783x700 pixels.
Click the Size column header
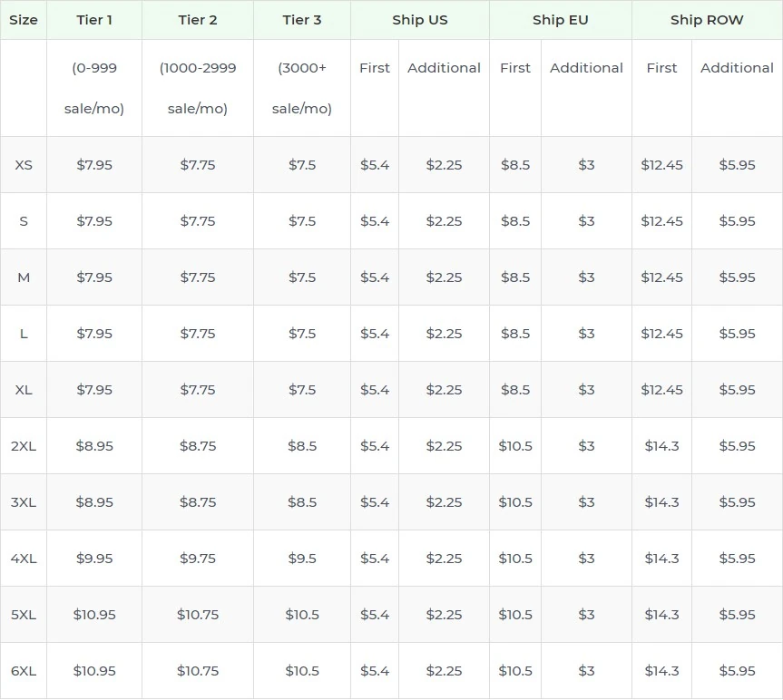[24, 20]
